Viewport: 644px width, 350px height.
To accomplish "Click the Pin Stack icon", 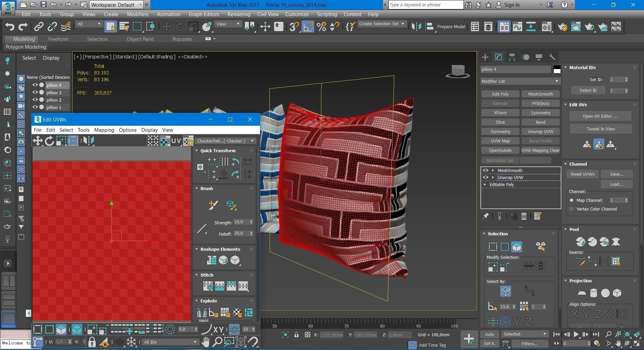I will [485, 216].
